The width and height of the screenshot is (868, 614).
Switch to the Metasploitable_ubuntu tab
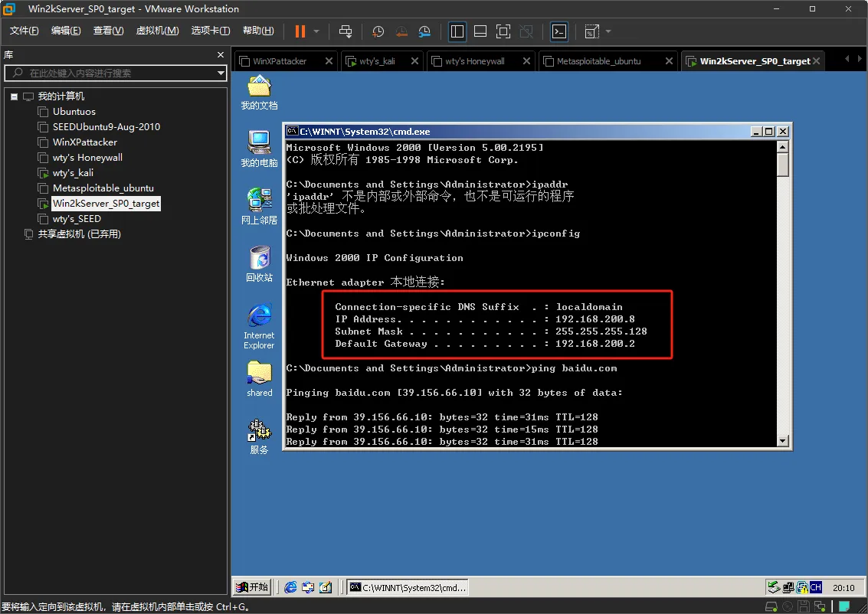click(599, 61)
